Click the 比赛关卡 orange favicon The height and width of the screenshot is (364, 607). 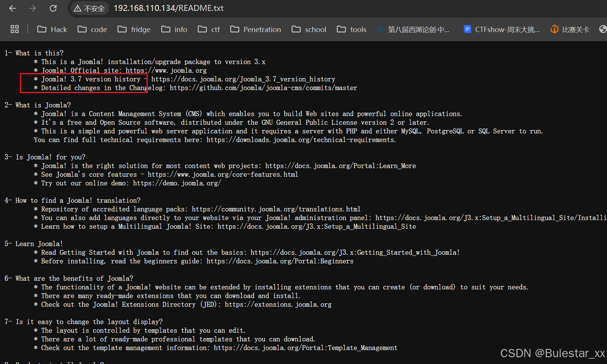coord(554,29)
